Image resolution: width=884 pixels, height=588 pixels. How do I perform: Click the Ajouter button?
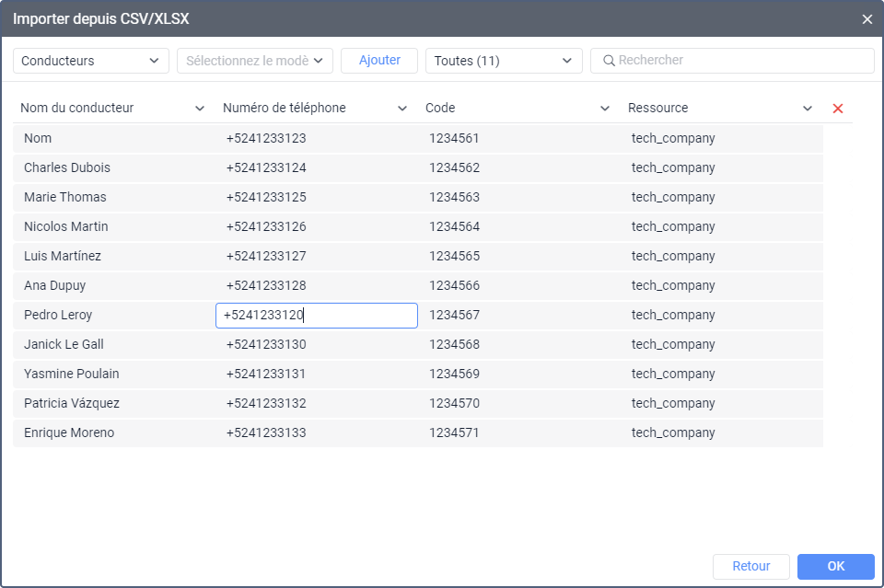[x=379, y=60]
